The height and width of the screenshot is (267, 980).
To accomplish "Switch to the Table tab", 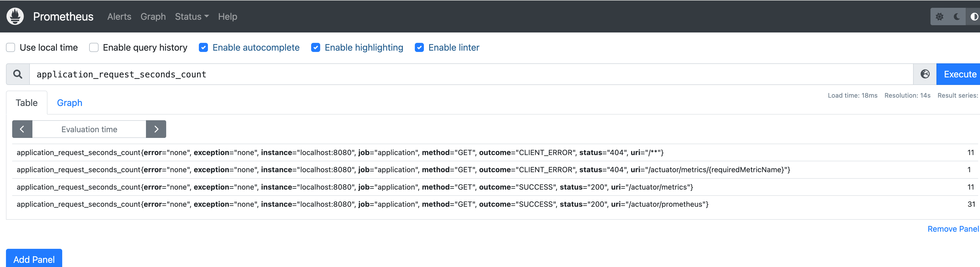I will tap(27, 103).
